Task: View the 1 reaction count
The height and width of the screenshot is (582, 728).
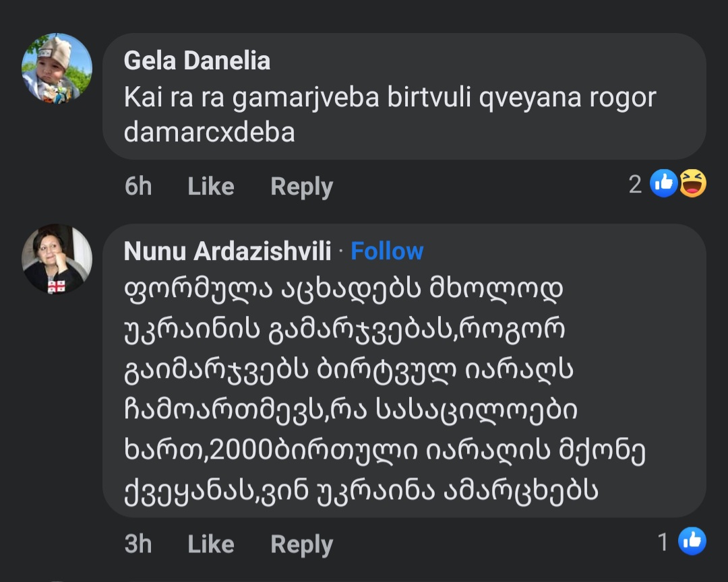Action: pyautogui.click(x=663, y=542)
